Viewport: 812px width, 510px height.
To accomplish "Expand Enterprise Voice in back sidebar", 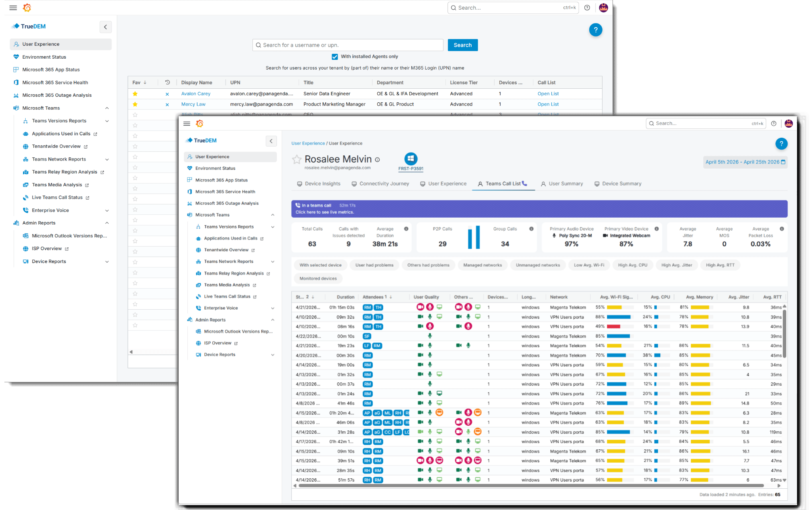I will [107, 210].
